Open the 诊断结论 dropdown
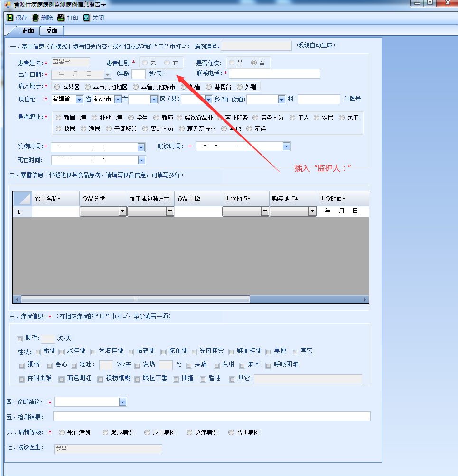Viewport: 458px width, 476px height. (x=122, y=402)
